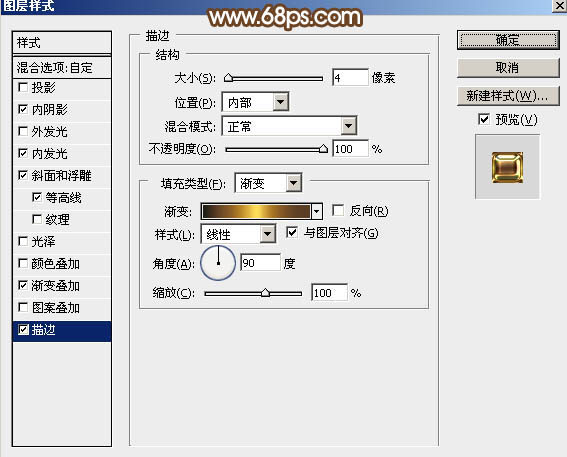
Task: Toggle the 投影 (Drop Shadow) checkbox
Action: pyautogui.click(x=23, y=87)
